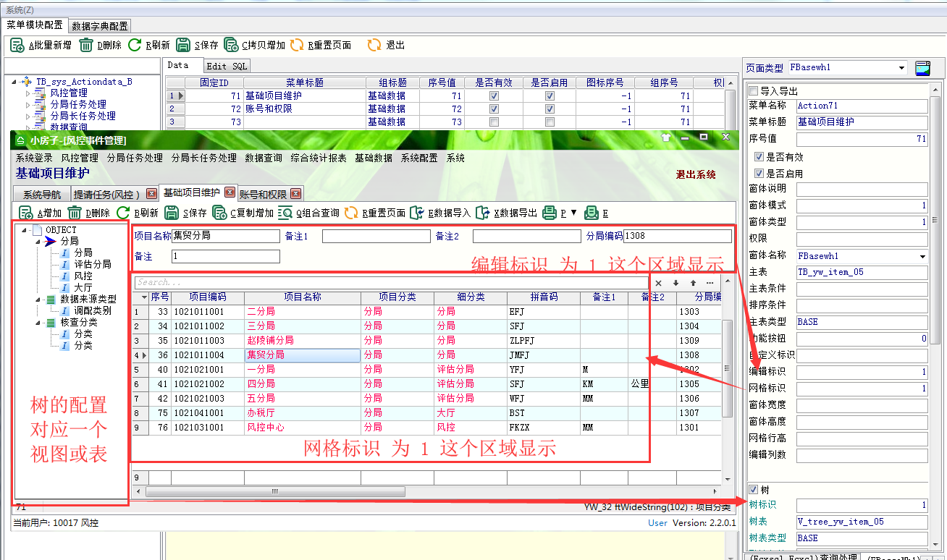Switch to the 数据字典配置 tab
This screenshot has height=560, width=947.
(100, 26)
